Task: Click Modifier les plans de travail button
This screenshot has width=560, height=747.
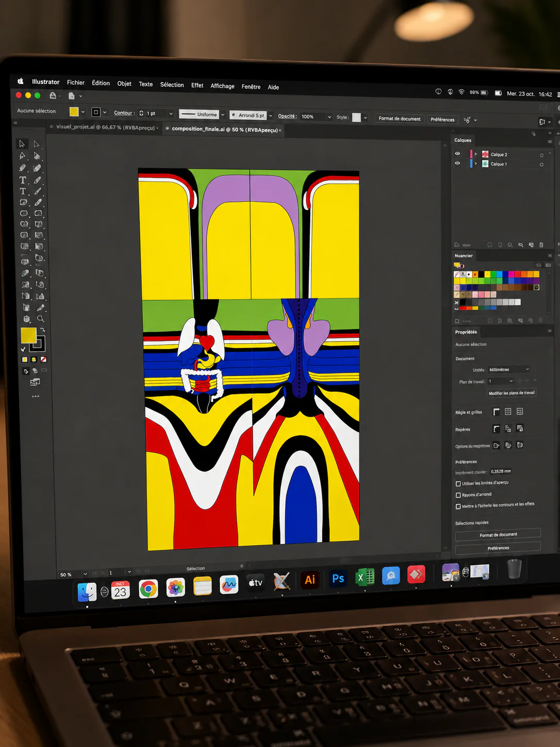Action: click(512, 393)
